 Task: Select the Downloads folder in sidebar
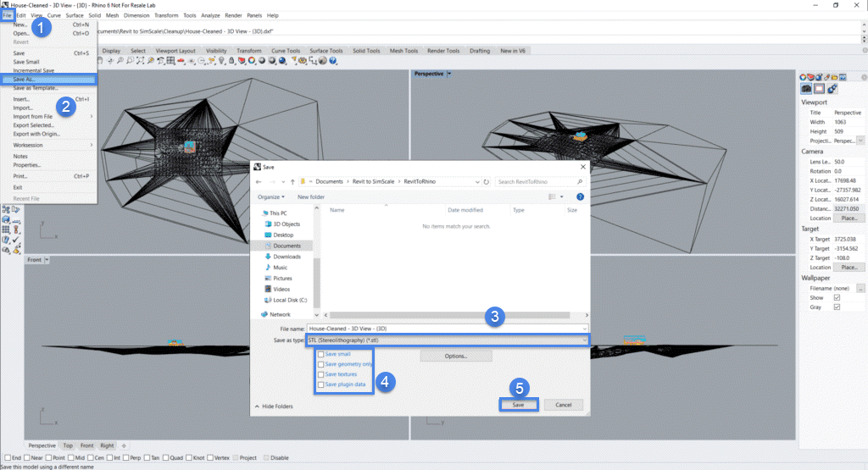pyautogui.click(x=287, y=257)
